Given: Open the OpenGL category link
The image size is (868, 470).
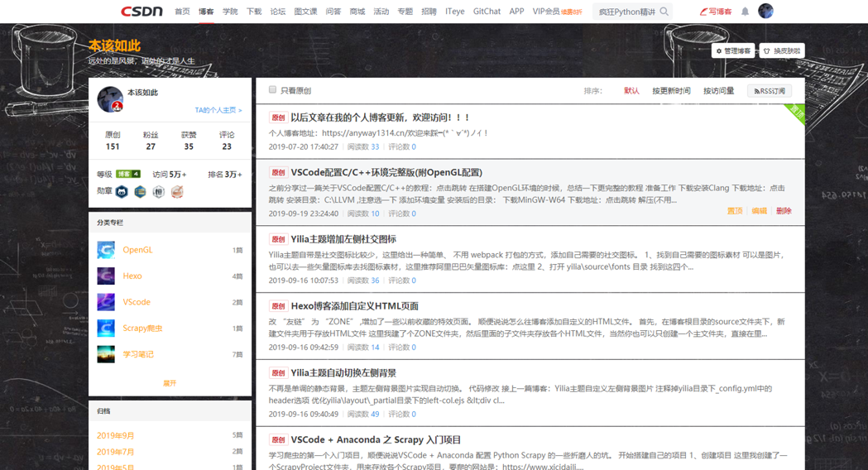Looking at the screenshot, I should point(137,250).
